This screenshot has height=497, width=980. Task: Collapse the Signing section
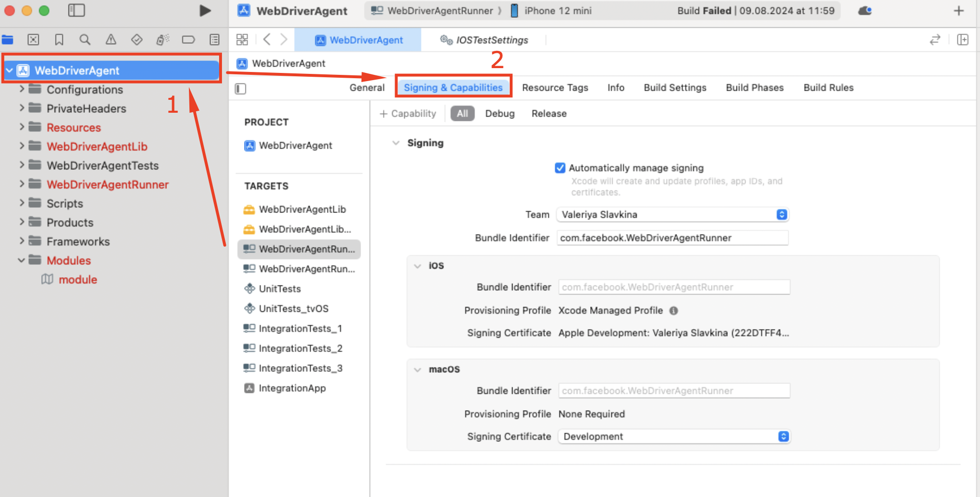tap(396, 143)
